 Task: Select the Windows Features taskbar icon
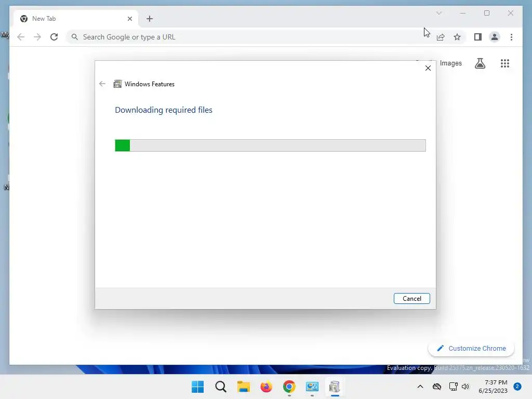pyautogui.click(x=335, y=387)
